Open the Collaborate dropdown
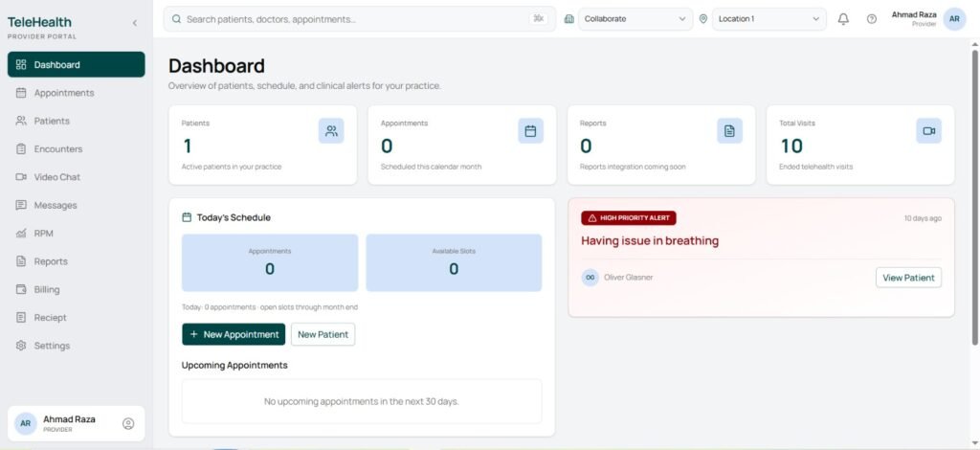Viewport: 980px width, 450px height. 635,19
